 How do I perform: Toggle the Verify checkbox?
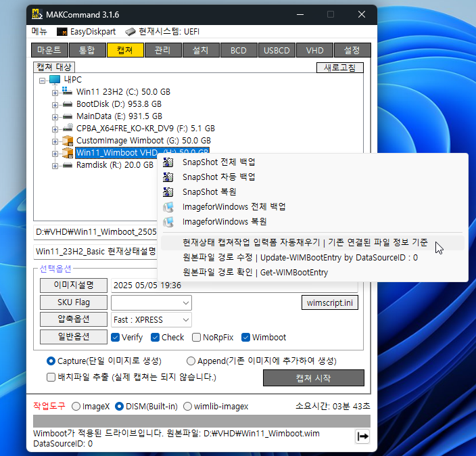click(x=115, y=337)
